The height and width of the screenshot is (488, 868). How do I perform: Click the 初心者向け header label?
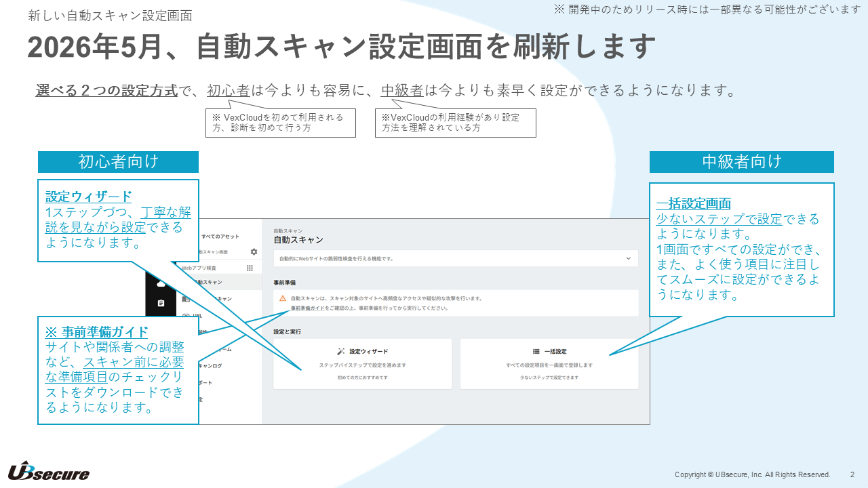[x=118, y=162]
